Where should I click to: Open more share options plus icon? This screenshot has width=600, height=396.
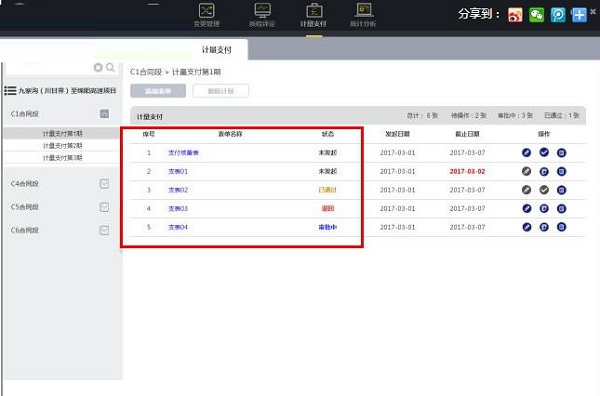click(x=579, y=15)
